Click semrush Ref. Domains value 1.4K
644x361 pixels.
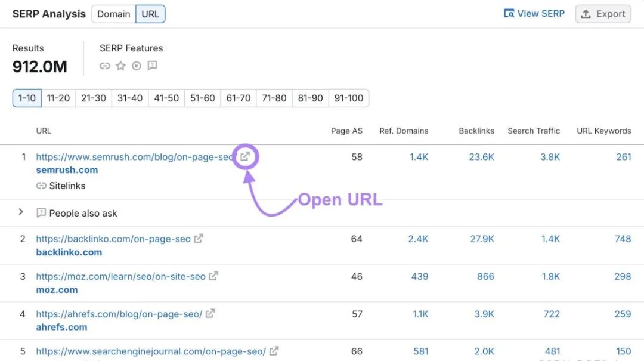click(419, 157)
